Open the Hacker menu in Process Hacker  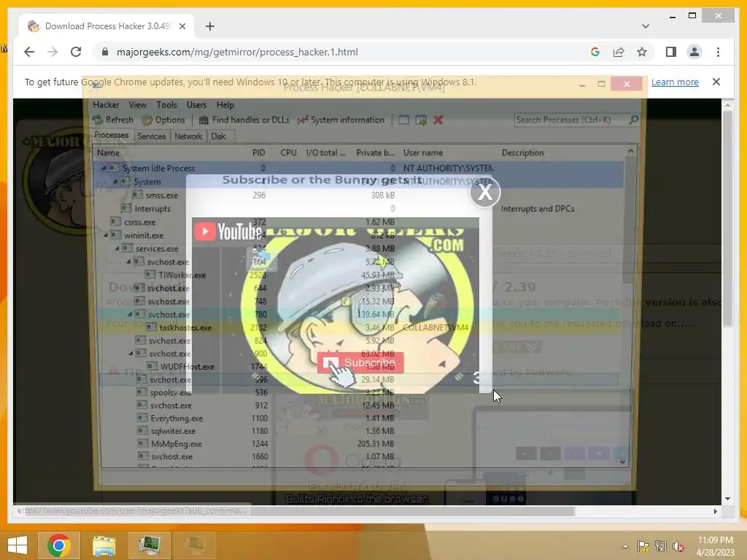click(106, 105)
